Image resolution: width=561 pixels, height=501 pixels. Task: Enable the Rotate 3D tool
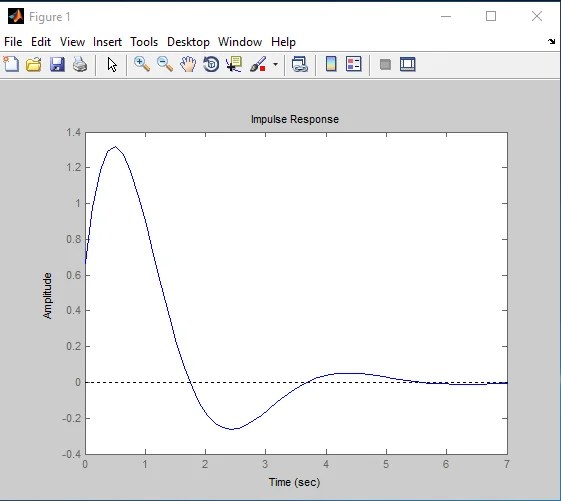tap(211, 65)
